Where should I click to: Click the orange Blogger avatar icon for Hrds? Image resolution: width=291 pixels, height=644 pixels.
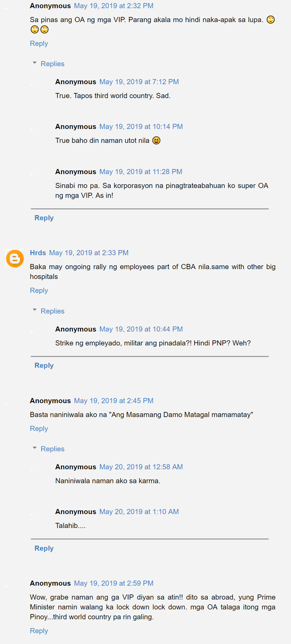tap(15, 258)
